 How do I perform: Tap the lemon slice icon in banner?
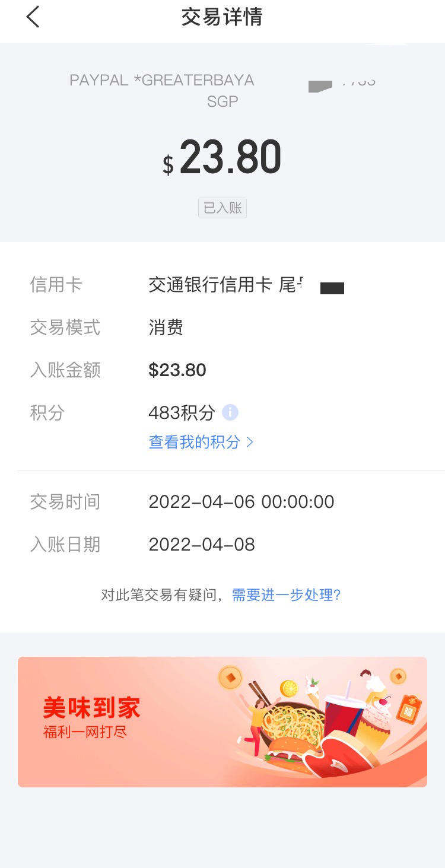point(289,688)
